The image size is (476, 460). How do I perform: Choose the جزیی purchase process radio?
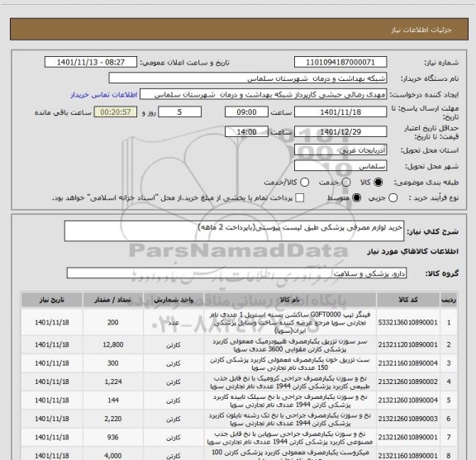tap(393, 198)
